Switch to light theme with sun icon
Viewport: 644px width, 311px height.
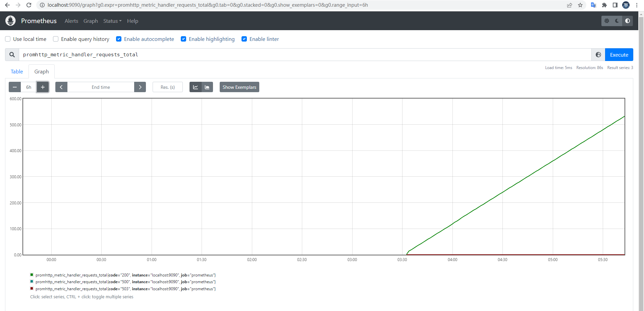(607, 21)
